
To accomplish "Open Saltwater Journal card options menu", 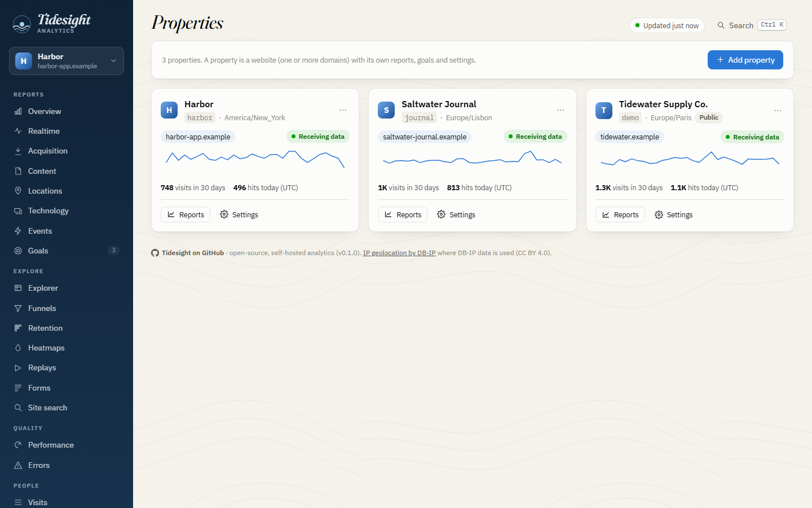I will pyautogui.click(x=561, y=110).
